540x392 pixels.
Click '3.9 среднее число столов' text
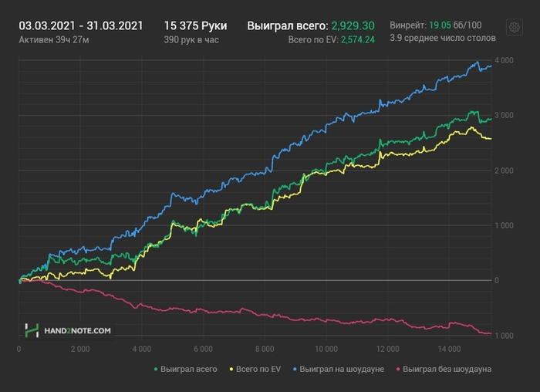tap(443, 38)
